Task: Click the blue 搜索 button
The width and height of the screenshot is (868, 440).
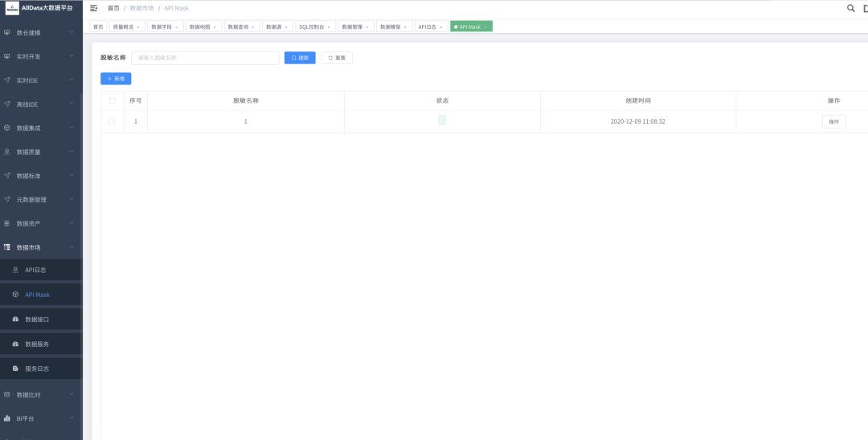Action: (x=300, y=58)
